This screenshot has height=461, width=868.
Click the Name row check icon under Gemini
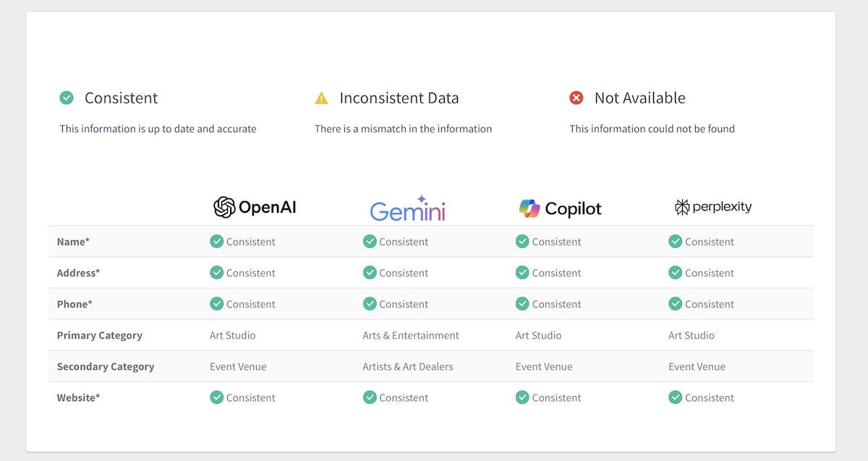370,241
